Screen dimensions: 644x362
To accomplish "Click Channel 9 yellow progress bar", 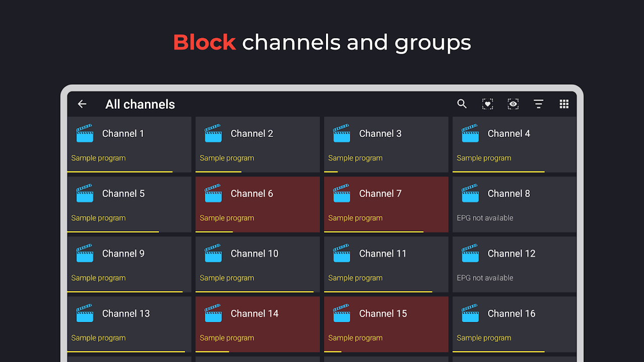I will 125,292.
